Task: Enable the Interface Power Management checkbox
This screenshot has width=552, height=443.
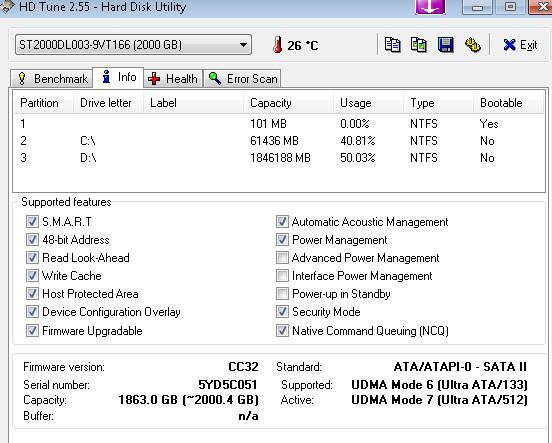Action: (282, 276)
